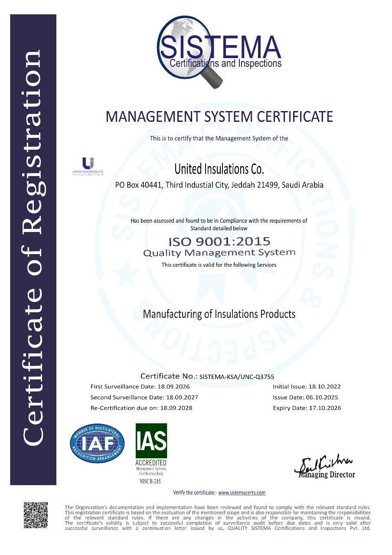
Task: Click Manufacturing of Insulations Products scope text
Action: coord(219,314)
